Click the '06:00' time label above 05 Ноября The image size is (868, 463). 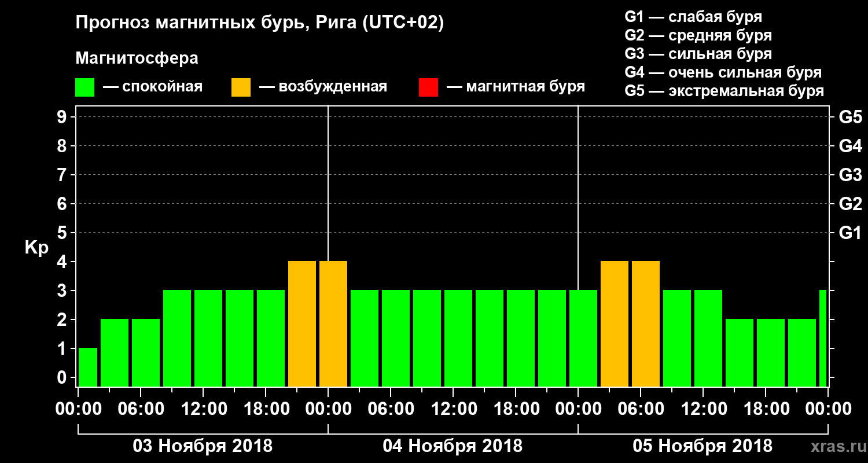[641, 409]
